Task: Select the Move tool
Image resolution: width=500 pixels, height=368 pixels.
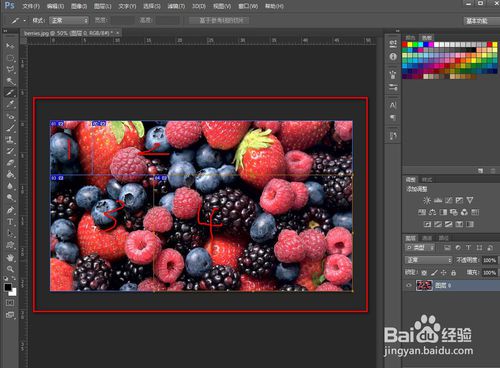Action: [x=10, y=45]
